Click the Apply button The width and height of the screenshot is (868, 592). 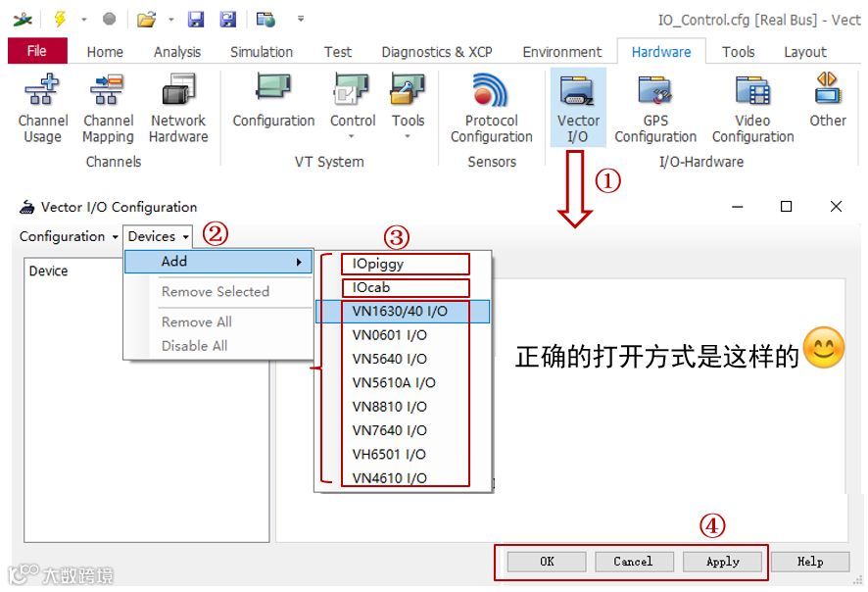click(722, 562)
